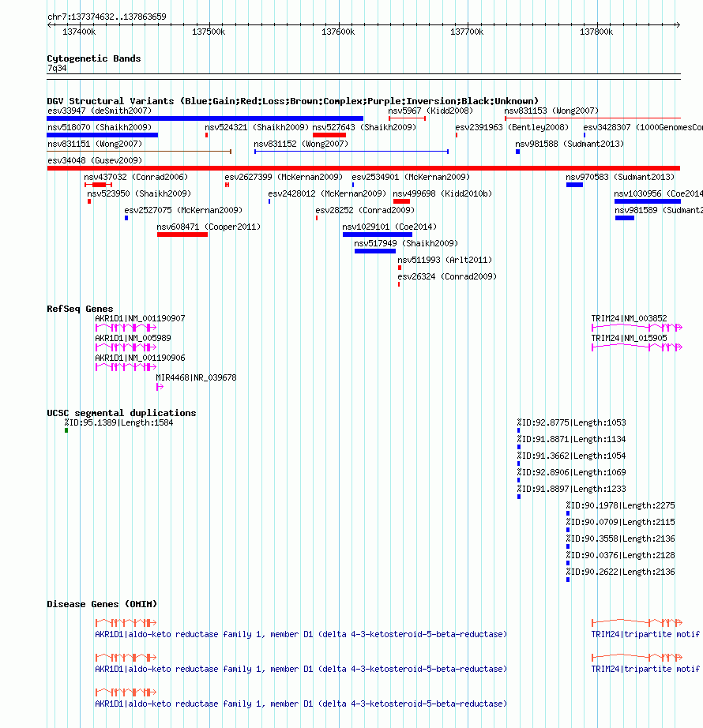Click the blue line under nsv831152 (Wong2007)
The width and height of the screenshot is (703, 728).
click(x=351, y=152)
